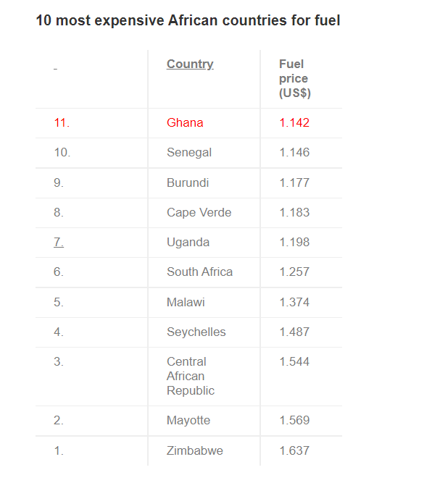
Task: Click South Africa's price 1.257
Action: pyautogui.click(x=294, y=272)
